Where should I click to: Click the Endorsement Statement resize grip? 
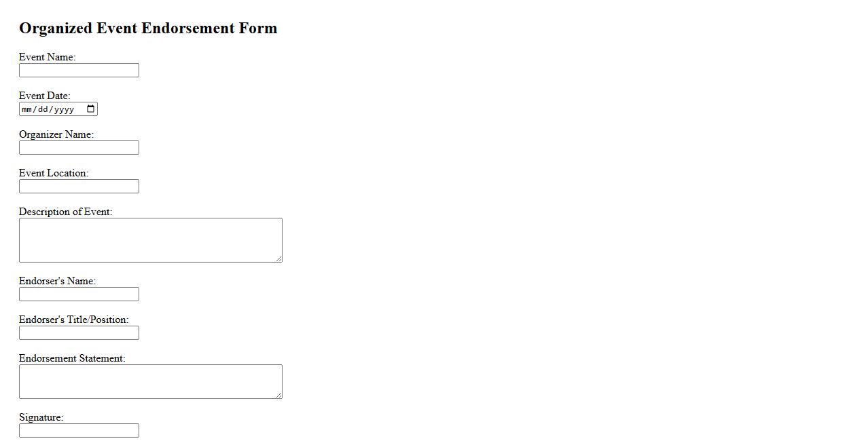(x=278, y=395)
